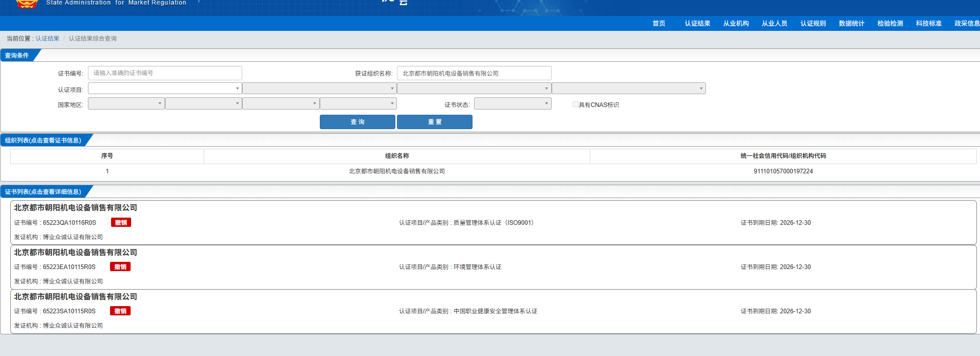Open the second 国家地区 dropdown

click(204, 103)
